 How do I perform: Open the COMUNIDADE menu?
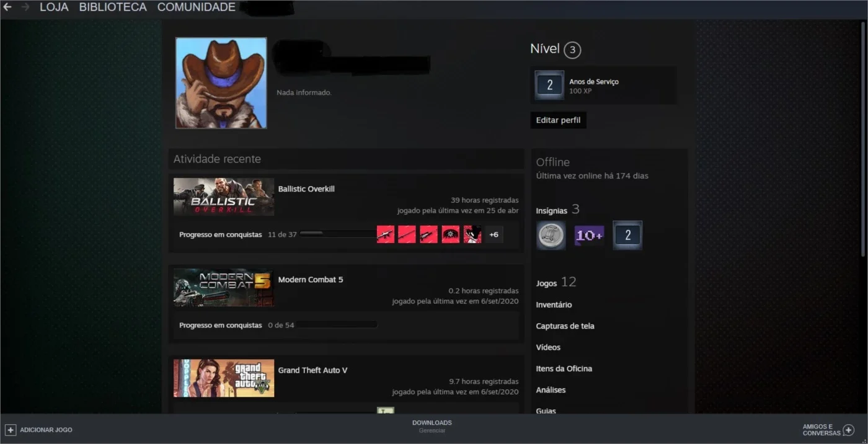coord(196,7)
